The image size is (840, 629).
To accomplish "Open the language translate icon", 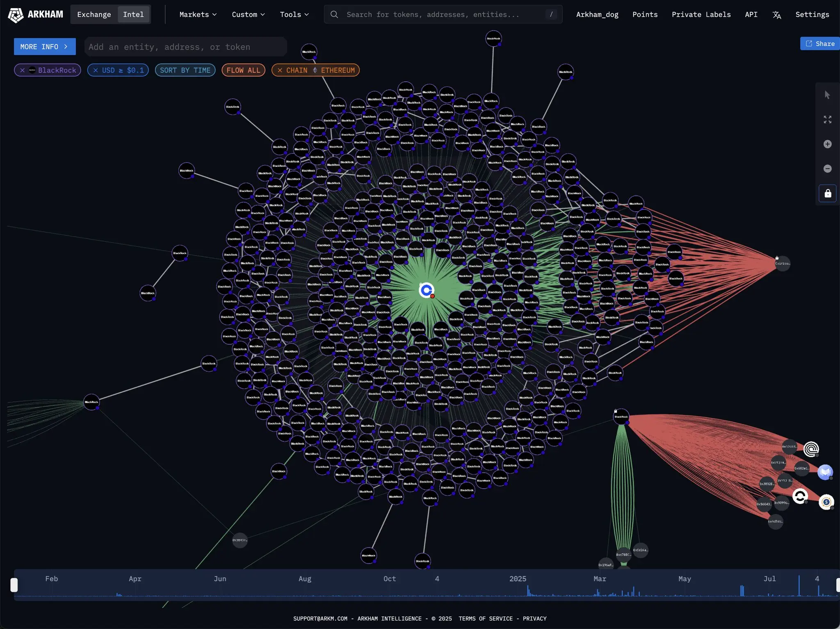I will 776,15.
